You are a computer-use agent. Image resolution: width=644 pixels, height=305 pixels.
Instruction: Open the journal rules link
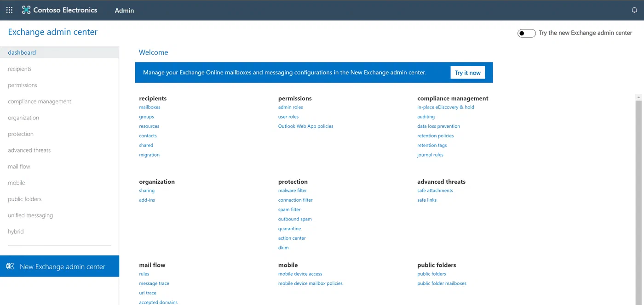[x=430, y=155]
